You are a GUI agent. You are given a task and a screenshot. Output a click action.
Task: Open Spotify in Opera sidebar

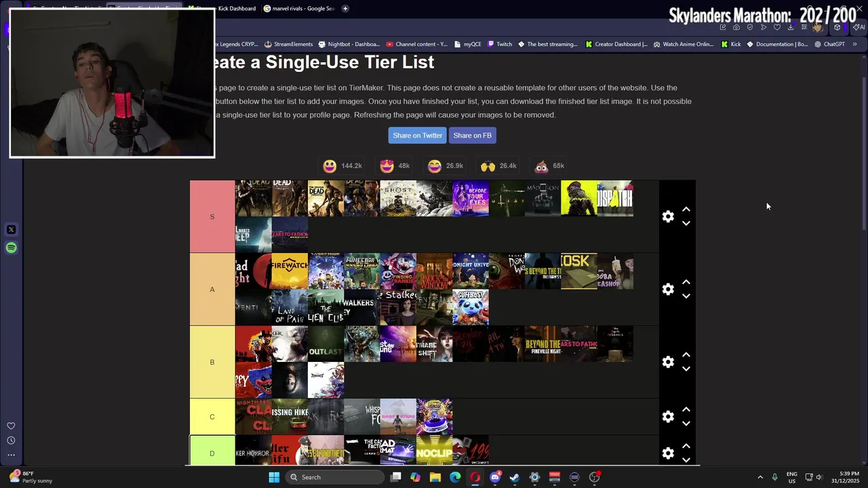click(11, 248)
